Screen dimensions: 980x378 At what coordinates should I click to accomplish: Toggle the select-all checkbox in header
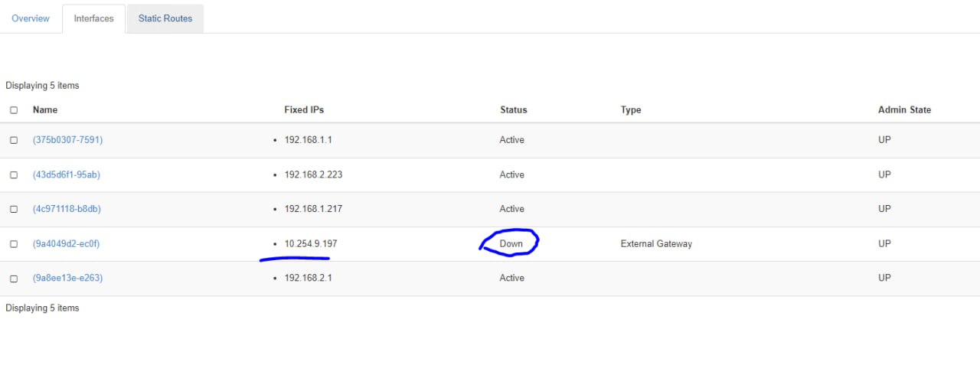pyautogui.click(x=14, y=110)
